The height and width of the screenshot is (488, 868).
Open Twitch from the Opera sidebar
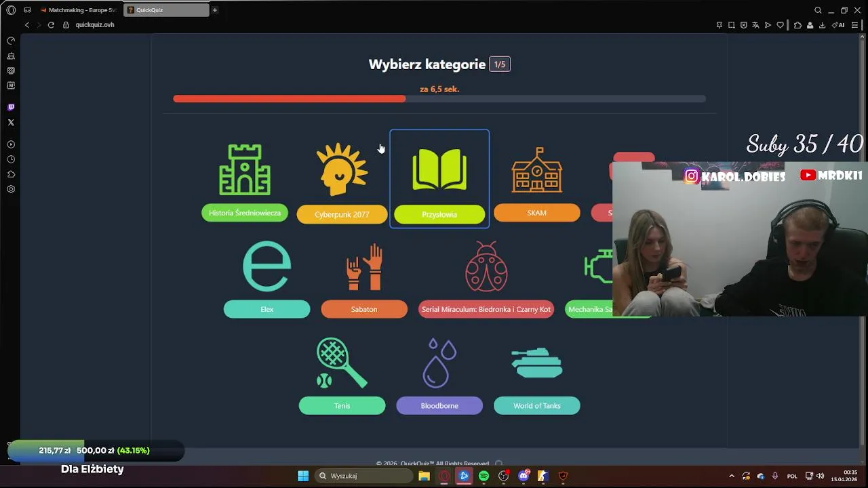(11, 107)
